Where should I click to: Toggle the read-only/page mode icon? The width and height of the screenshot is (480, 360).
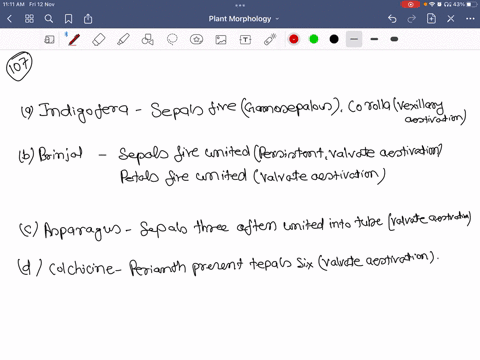49,40
